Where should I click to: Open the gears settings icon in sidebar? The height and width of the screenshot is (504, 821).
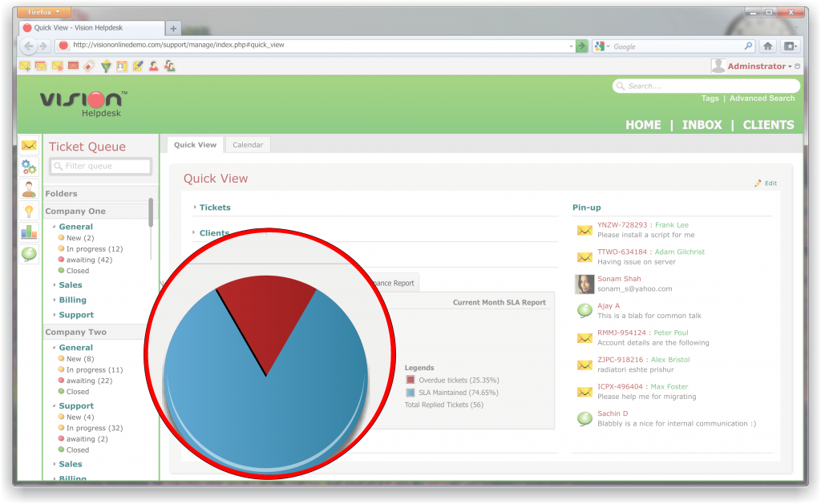29,167
